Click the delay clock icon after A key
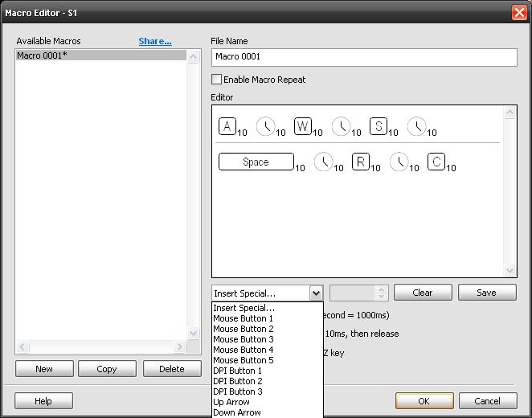 point(266,126)
